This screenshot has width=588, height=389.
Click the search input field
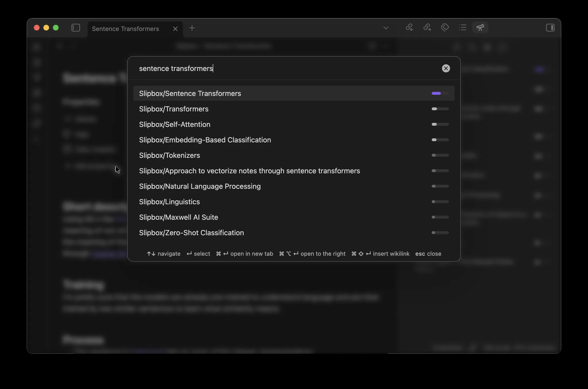click(289, 68)
